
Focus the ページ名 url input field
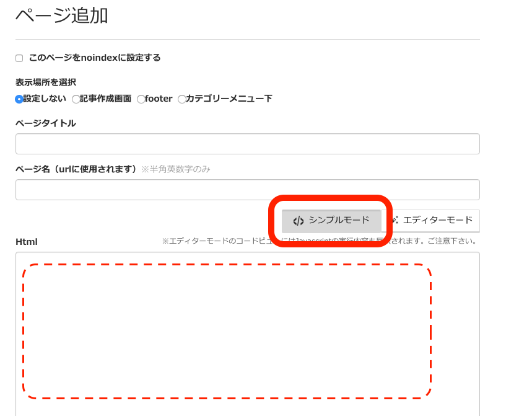[x=247, y=190]
